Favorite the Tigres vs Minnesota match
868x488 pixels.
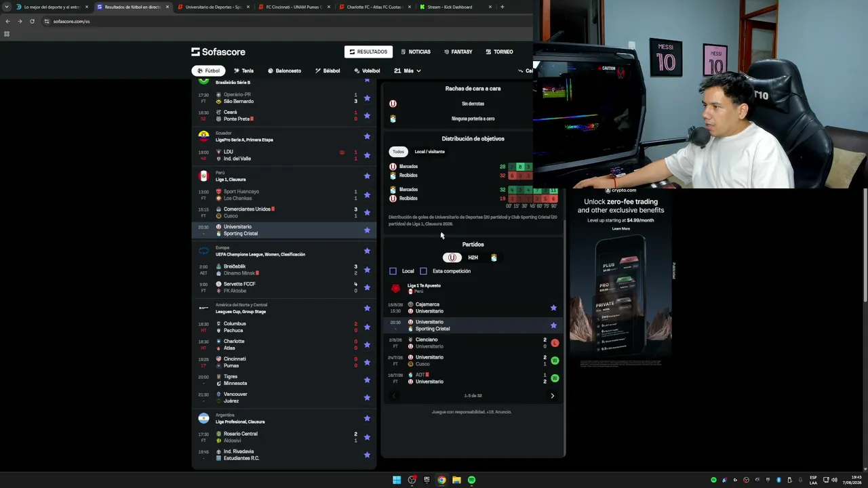pyautogui.click(x=367, y=380)
